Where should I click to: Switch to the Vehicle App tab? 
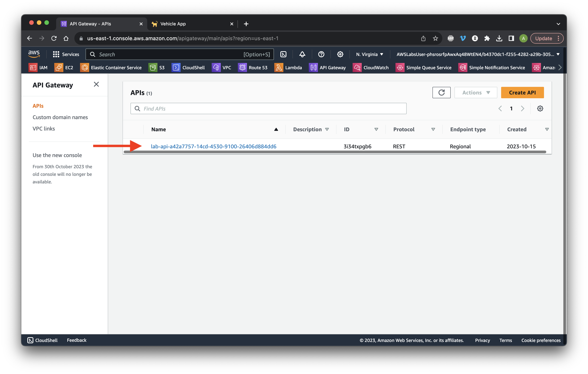coord(192,24)
